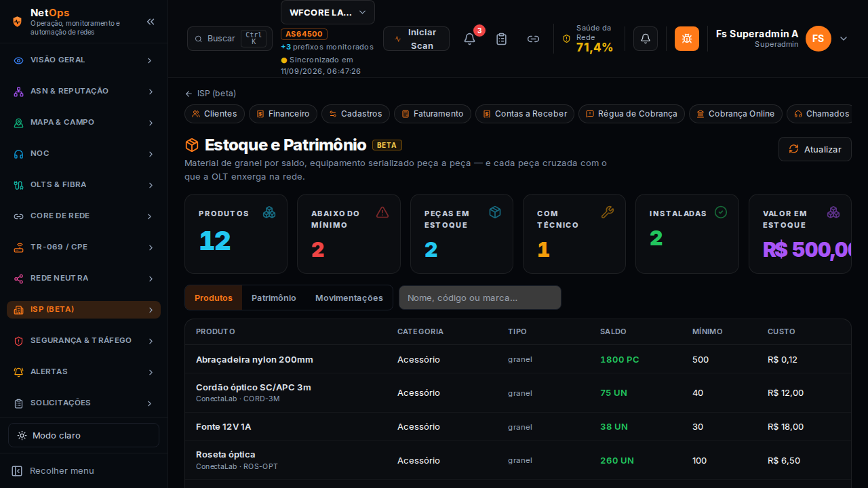Image resolution: width=868 pixels, height=488 pixels.
Task: Click the orange box icon beside Estoque e Patrimônio
Action: tap(192, 145)
